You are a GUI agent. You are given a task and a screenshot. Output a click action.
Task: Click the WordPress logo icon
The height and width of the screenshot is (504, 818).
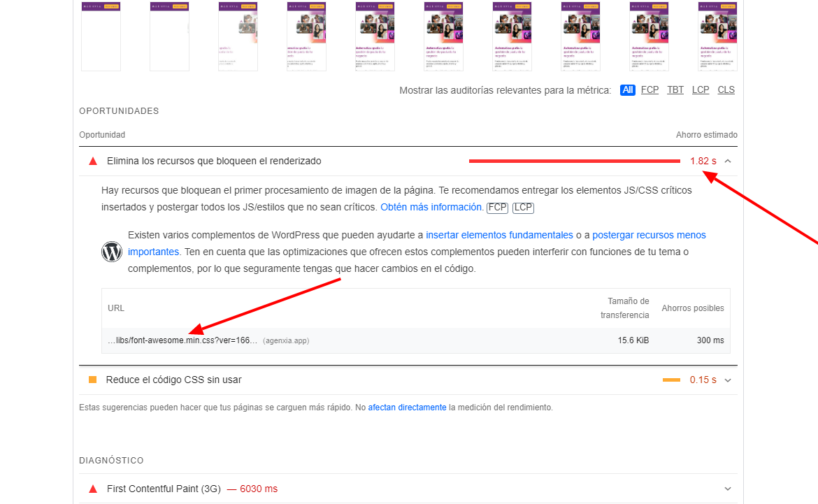(x=112, y=252)
